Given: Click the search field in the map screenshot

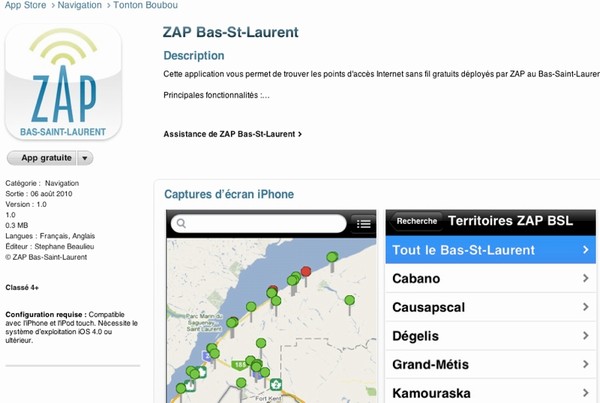Looking at the screenshot, I should pyautogui.click(x=259, y=224).
